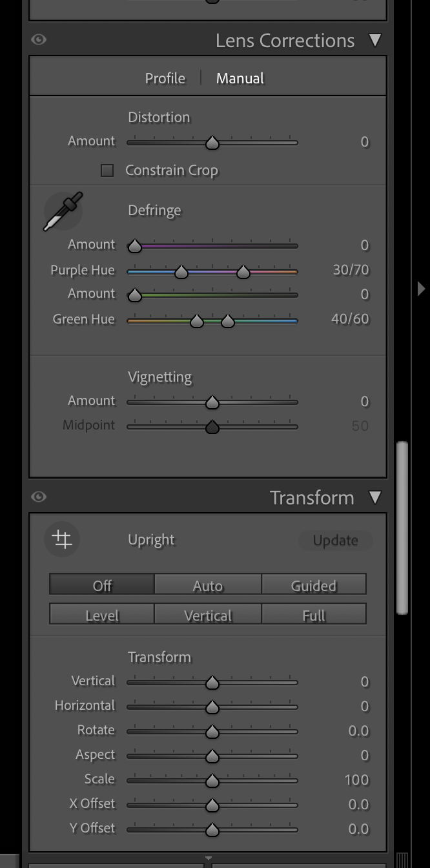
Task: Choose the Auto Upright mode
Action: click(208, 585)
